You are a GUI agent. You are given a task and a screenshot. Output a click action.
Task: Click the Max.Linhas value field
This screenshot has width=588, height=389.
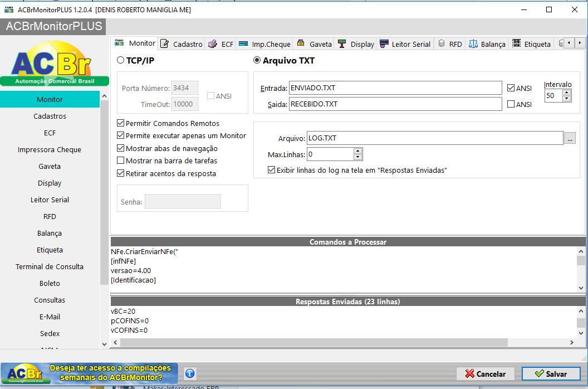tap(330, 154)
